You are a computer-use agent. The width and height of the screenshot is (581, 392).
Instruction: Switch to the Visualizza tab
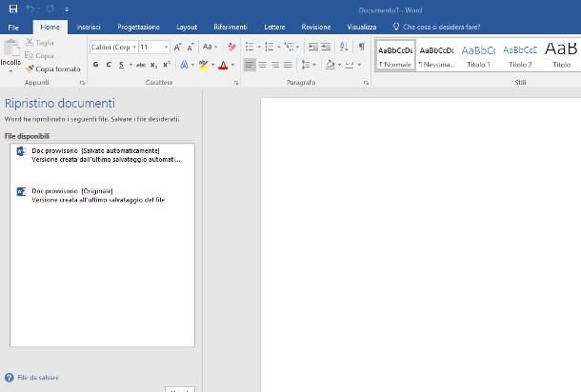pyautogui.click(x=362, y=27)
